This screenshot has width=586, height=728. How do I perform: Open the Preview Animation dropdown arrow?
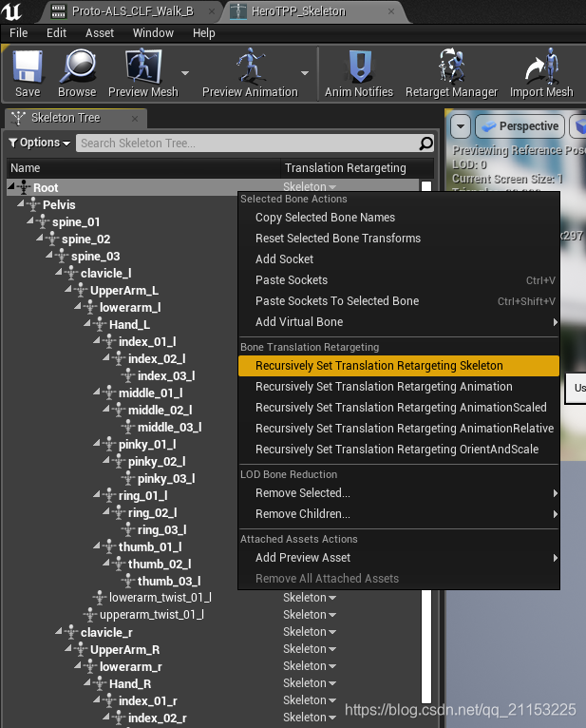point(305,72)
